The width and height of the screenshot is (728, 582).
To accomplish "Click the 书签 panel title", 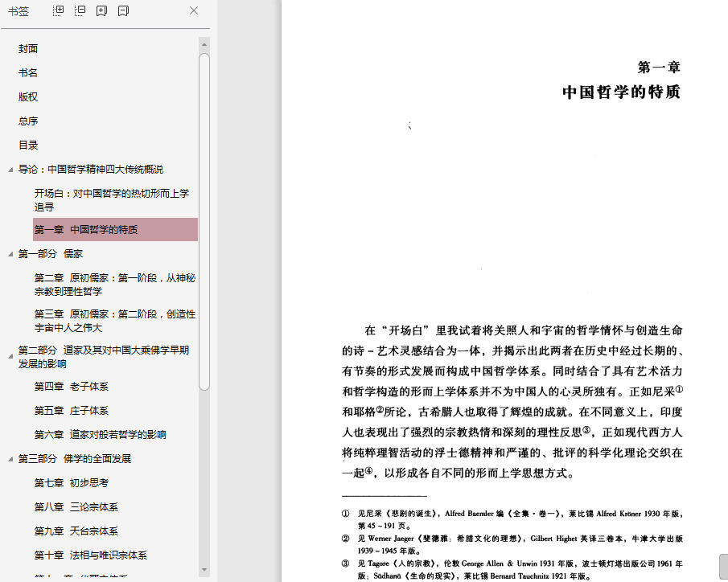I will (19, 11).
